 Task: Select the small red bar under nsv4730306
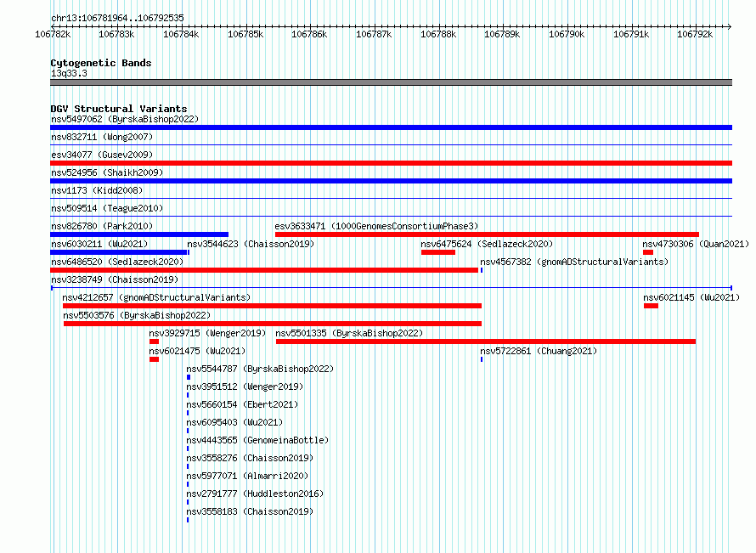tap(648, 252)
